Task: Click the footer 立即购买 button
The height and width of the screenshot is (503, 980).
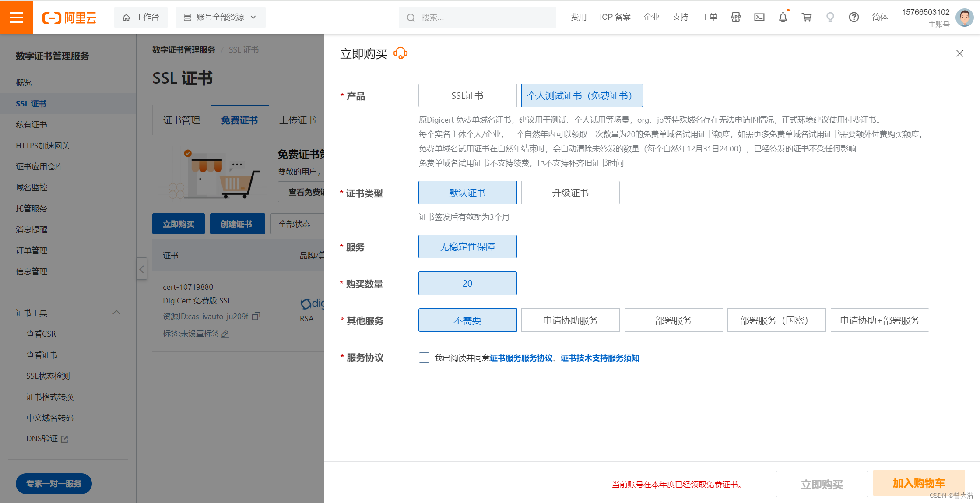Action: click(822, 484)
